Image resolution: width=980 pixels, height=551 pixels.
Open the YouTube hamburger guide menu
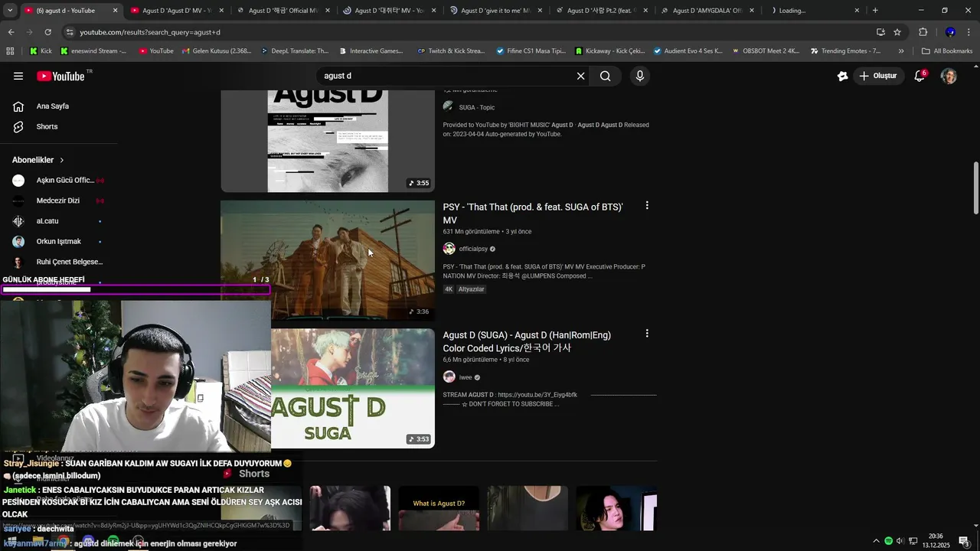18,76
